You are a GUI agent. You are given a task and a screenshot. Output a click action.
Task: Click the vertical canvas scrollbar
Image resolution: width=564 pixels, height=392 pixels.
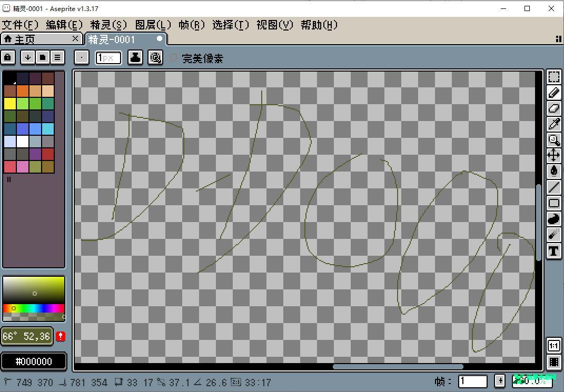[x=539, y=222]
